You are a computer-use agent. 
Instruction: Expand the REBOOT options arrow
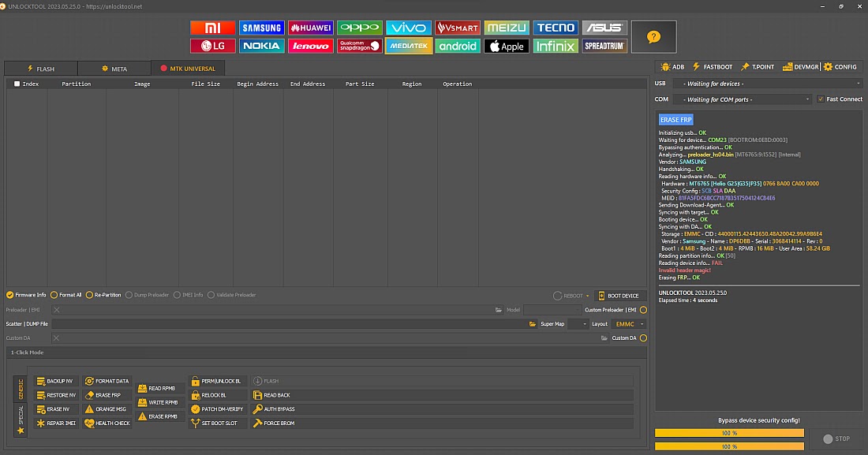tap(587, 296)
